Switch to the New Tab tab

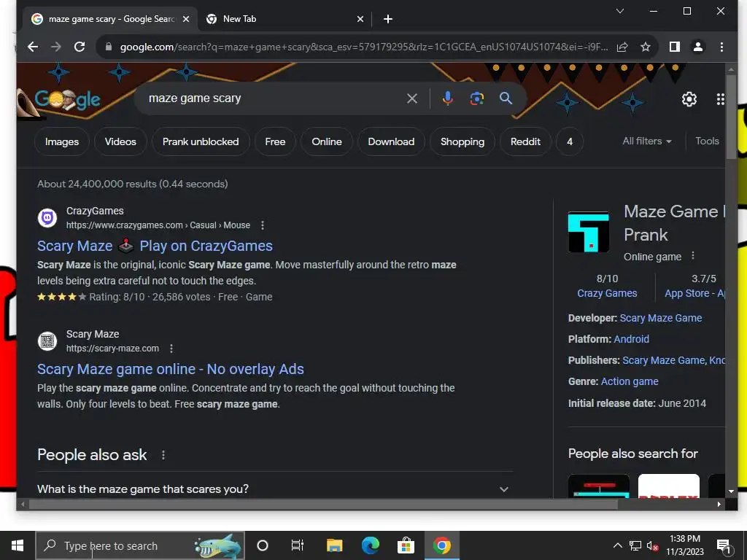[285, 19]
